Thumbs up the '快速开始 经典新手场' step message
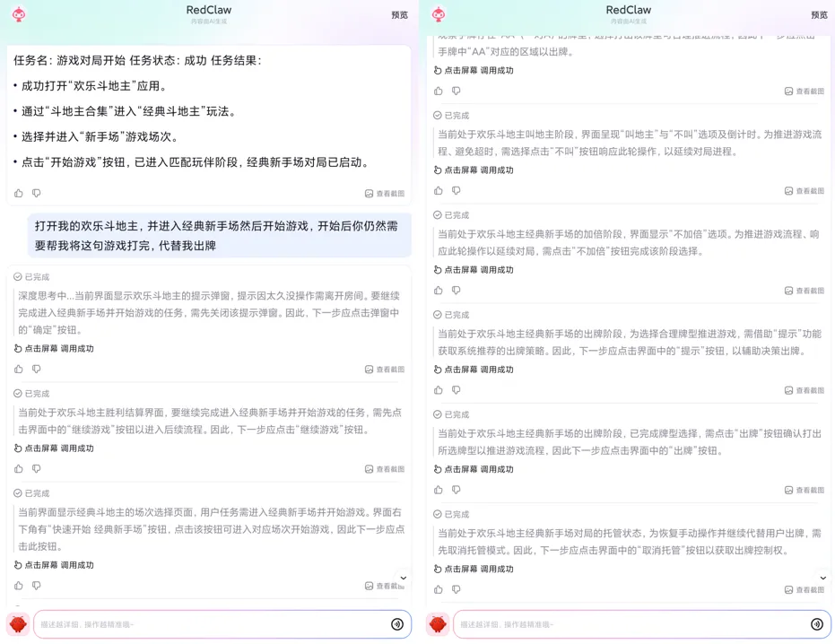Viewport: 835px width, 644px height. coord(19,586)
